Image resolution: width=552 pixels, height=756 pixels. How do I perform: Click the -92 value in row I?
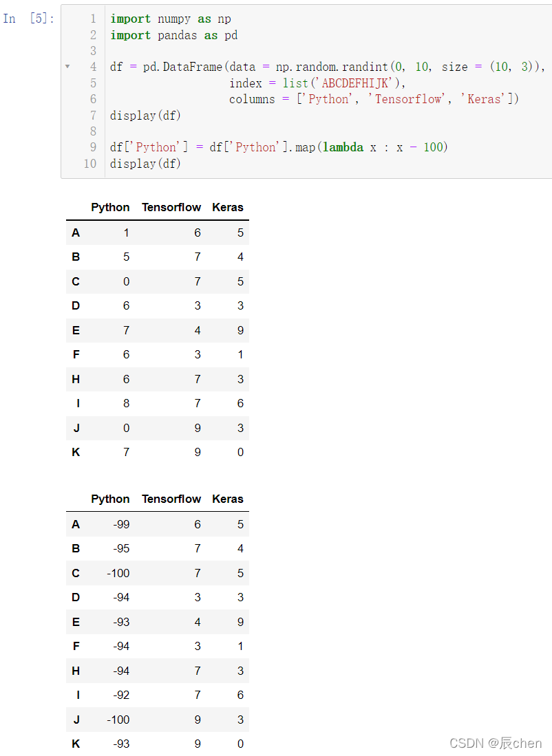(121, 695)
